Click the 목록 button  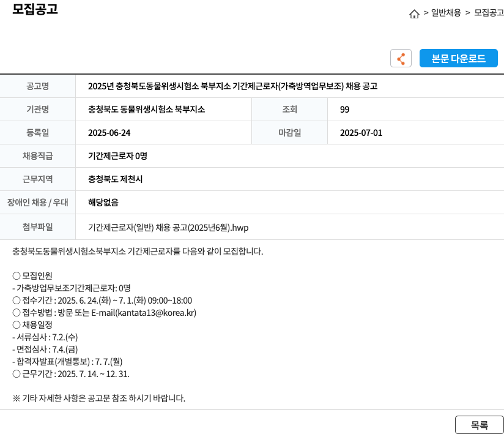point(480,425)
